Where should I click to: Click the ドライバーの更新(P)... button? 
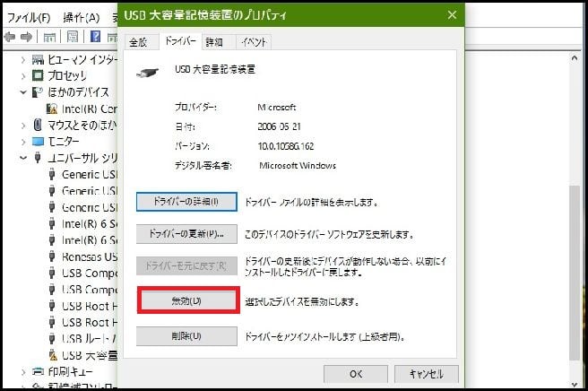186,234
